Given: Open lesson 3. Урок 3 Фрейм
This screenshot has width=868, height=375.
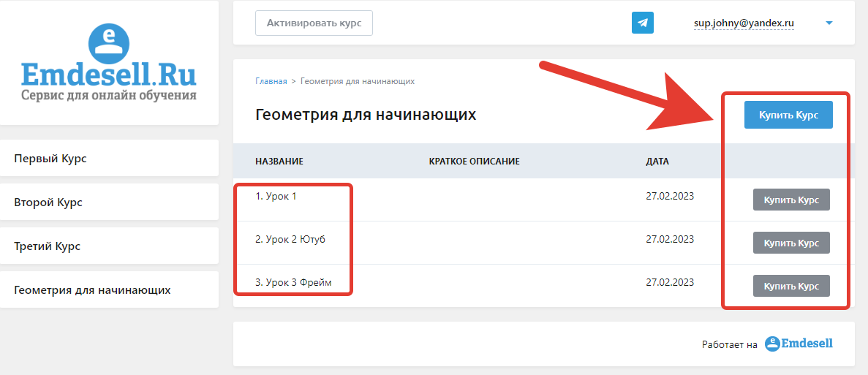Looking at the screenshot, I should (293, 283).
